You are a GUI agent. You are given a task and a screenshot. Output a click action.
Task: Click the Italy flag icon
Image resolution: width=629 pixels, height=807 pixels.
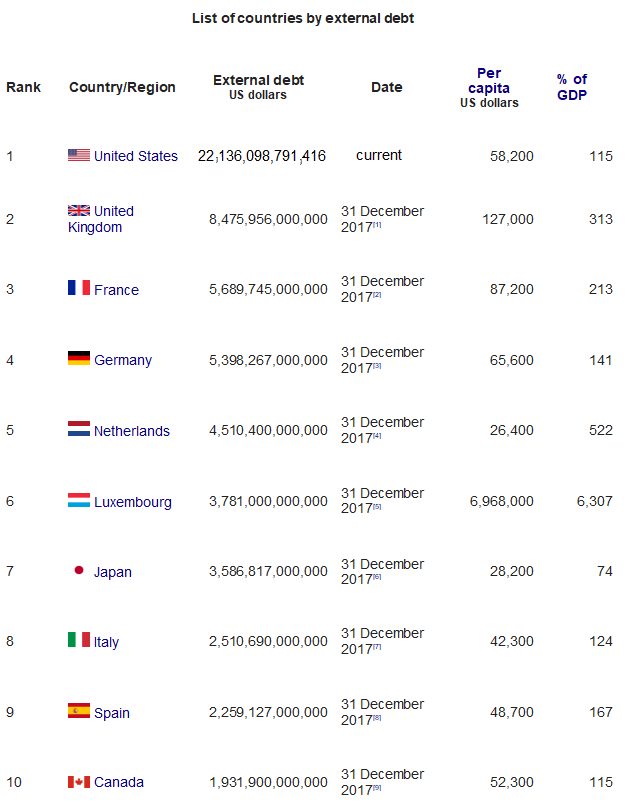pos(79,640)
